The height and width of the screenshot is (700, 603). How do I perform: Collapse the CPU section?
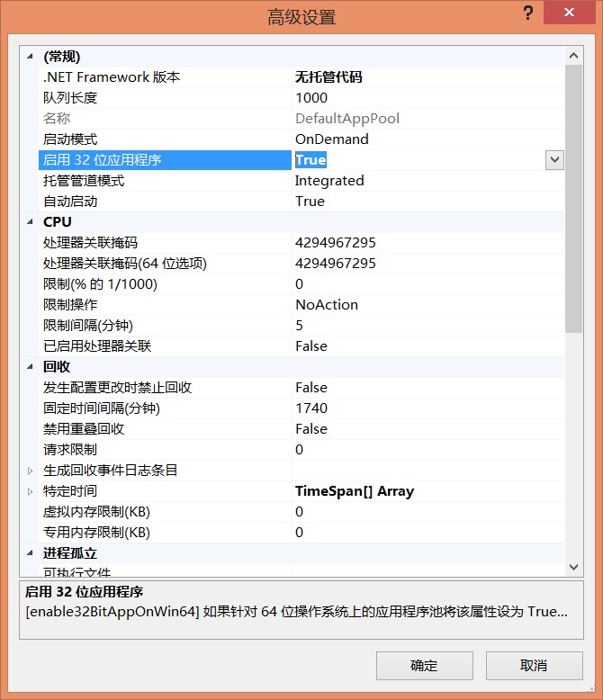tap(31, 222)
